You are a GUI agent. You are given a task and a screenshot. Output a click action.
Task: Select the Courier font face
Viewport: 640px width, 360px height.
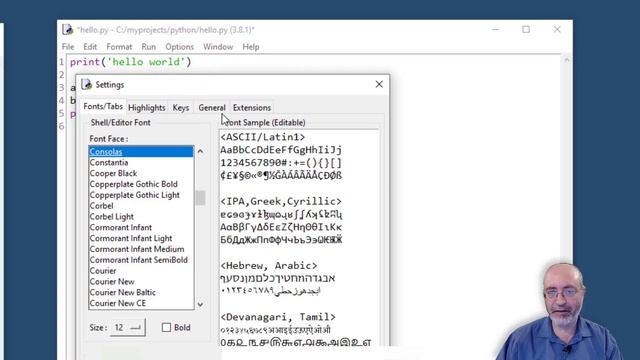click(x=141, y=271)
